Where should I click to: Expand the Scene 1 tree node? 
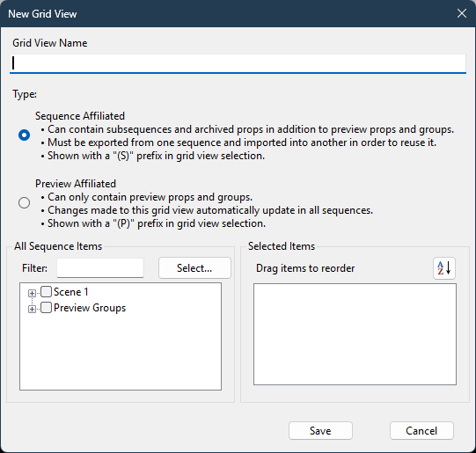tap(32, 293)
